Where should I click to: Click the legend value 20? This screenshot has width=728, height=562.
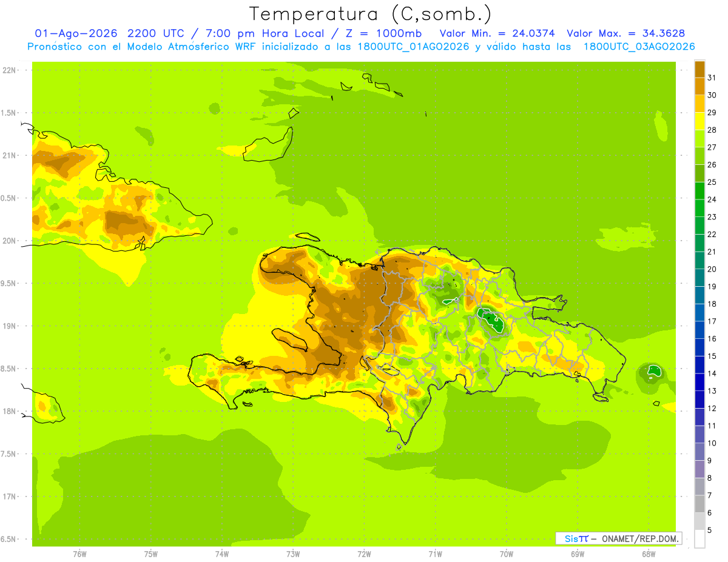712,269
